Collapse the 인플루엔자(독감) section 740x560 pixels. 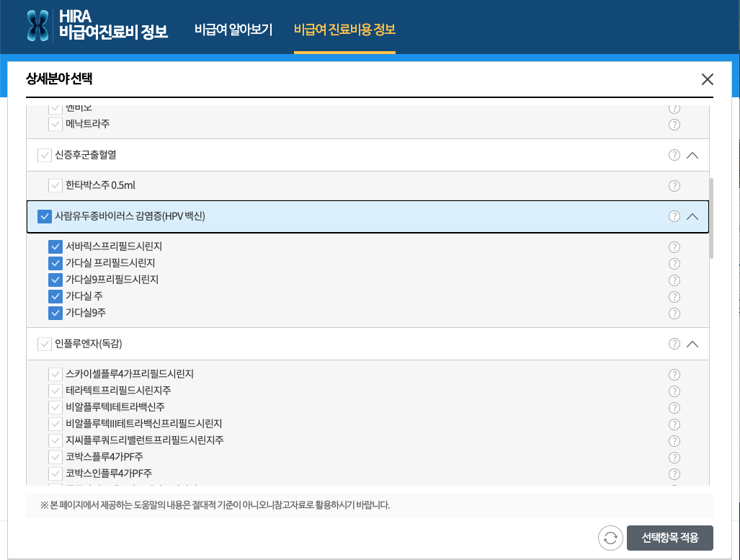[x=692, y=344]
